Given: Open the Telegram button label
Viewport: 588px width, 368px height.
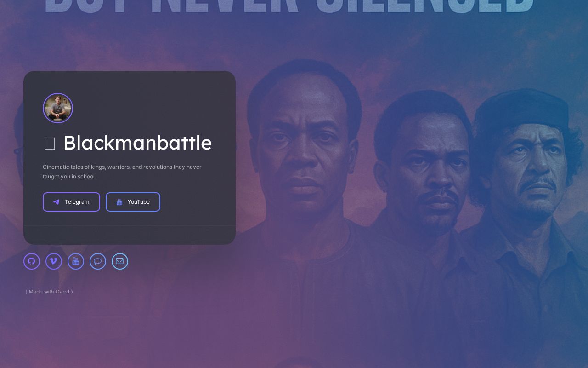Looking at the screenshot, I should pyautogui.click(x=77, y=202).
